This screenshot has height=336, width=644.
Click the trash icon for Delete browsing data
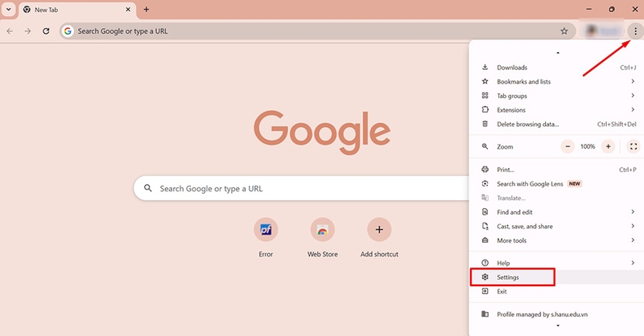point(485,124)
